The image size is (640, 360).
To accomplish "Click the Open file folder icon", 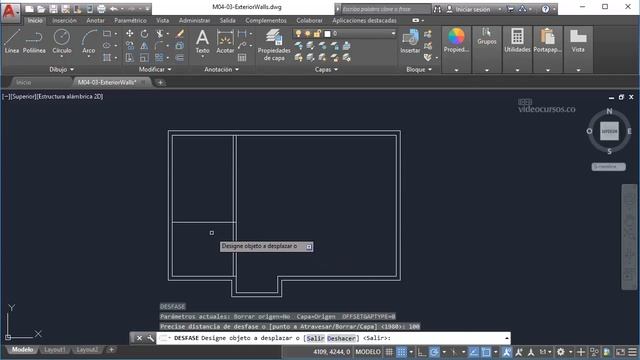I will [41, 9].
